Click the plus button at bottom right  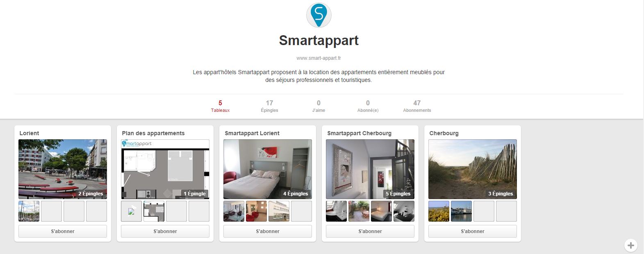point(630,245)
